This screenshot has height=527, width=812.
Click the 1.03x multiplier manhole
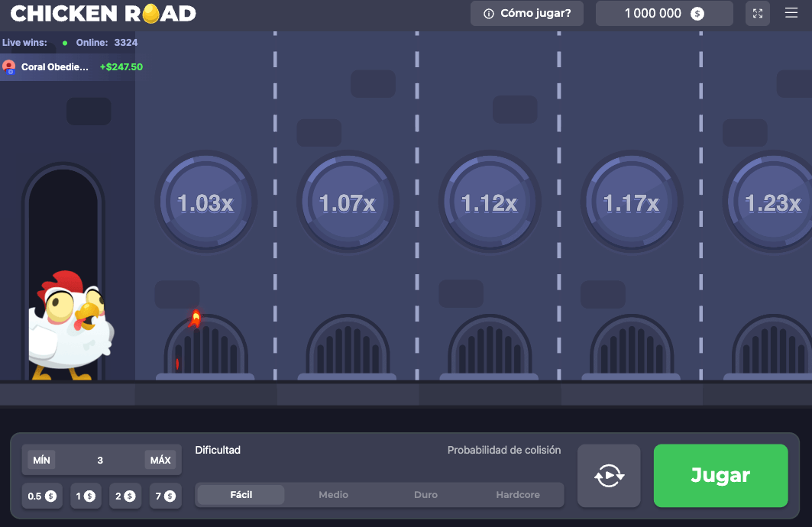[205, 202]
